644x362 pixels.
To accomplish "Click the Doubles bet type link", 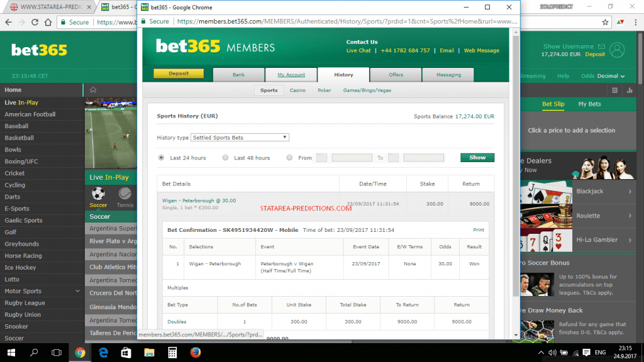I will click(177, 322).
